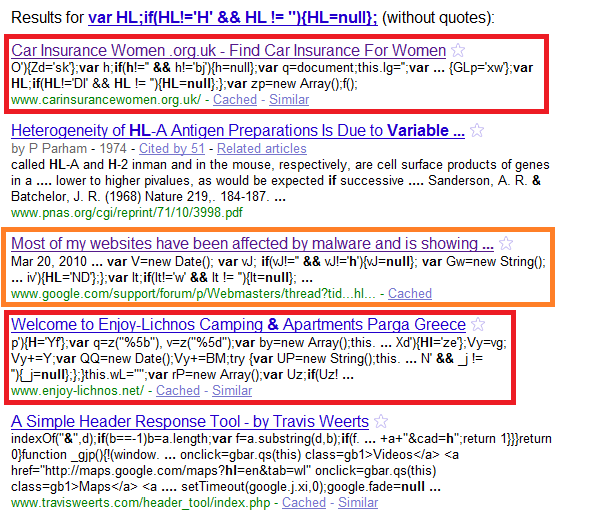Open 'Most of my websites have been affected' result
Image resolution: width=589 pixels, height=518 pixels.
pos(252,243)
